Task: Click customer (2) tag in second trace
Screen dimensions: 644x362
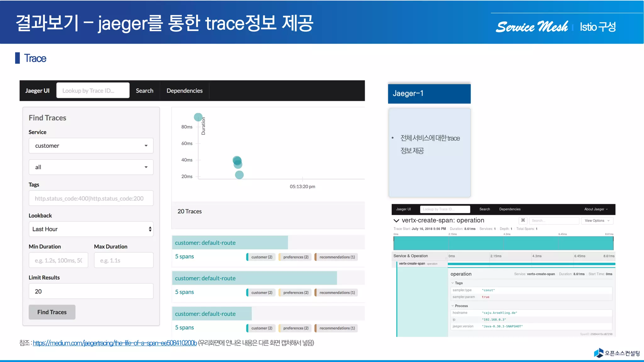Action: 261,293
